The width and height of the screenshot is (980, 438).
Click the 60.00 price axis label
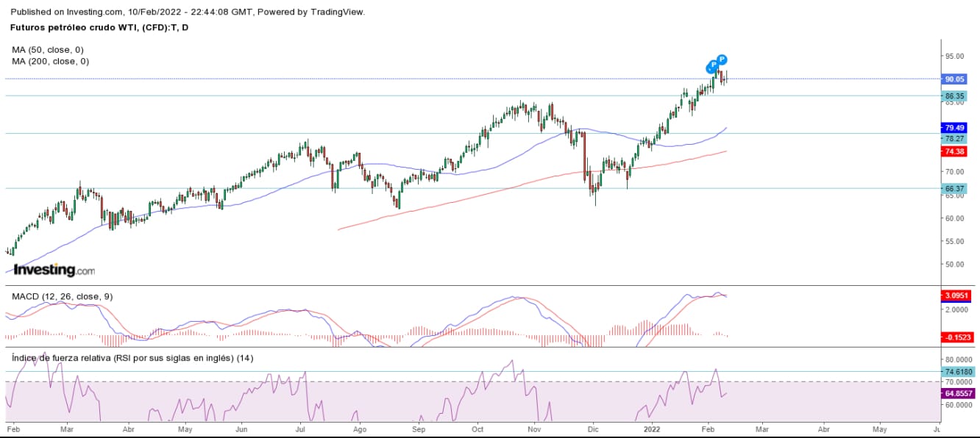(955, 218)
